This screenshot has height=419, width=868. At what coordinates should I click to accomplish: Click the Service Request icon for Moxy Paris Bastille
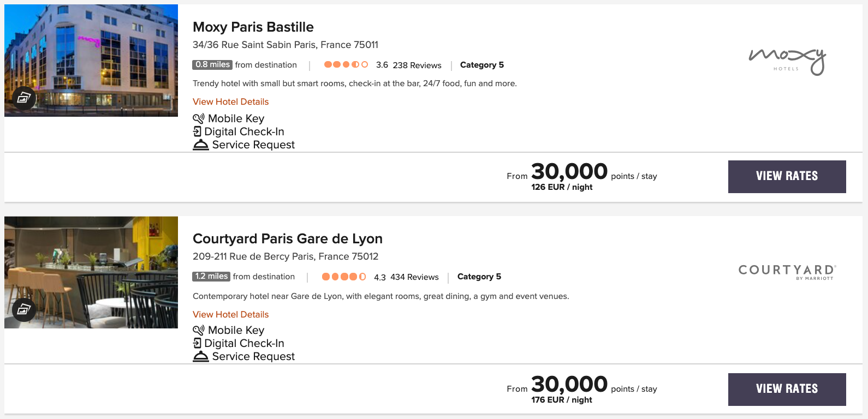[200, 144]
